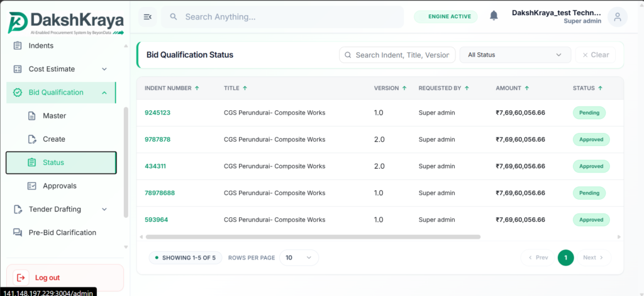
Task: Click the Log out door icon
Action: pyautogui.click(x=21, y=278)
